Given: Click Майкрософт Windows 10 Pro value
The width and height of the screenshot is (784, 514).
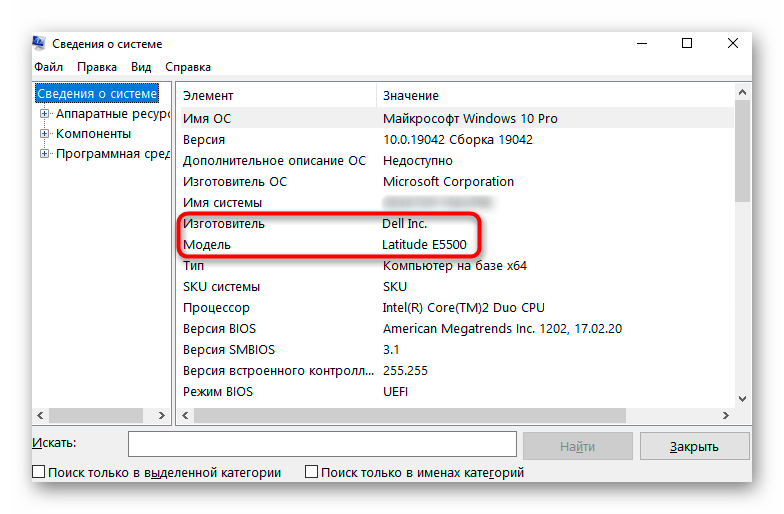Looking at the screenshot, I should click(x=470, y=118).
